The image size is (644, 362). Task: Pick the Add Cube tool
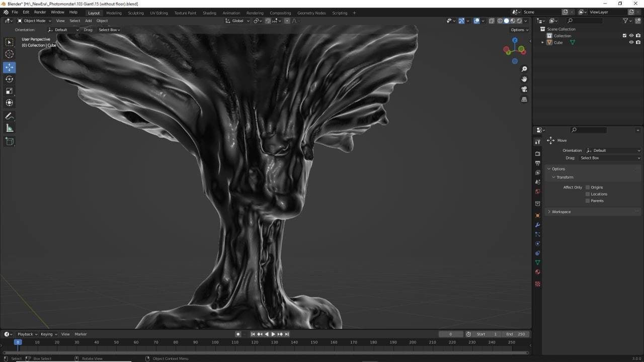[x=9, y=141]
